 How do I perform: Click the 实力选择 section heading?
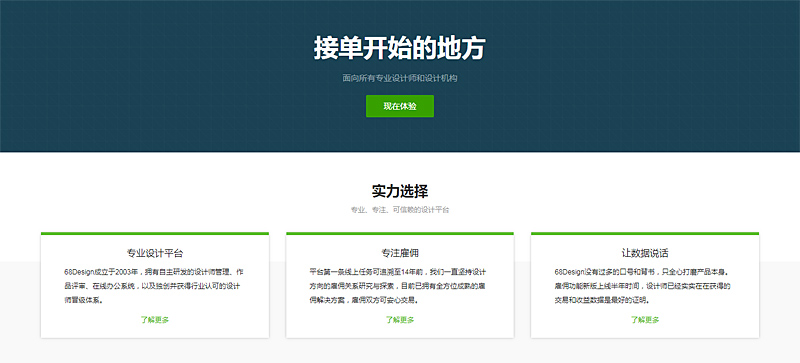399,191
